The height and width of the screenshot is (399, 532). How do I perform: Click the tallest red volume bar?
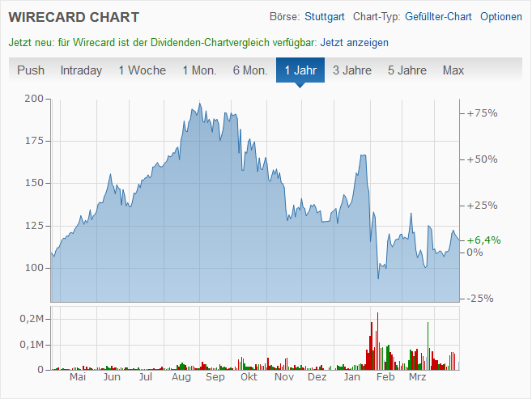click(x=377, y=342)
